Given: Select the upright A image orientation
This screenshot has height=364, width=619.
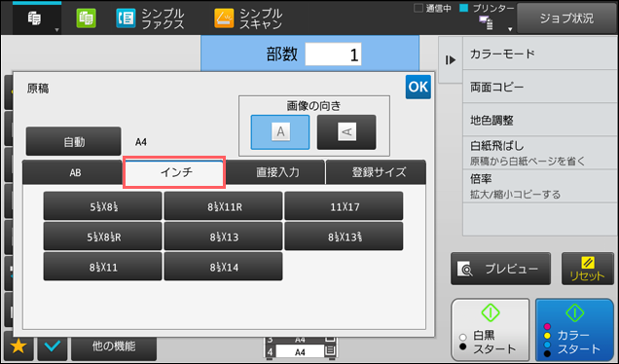Looking at the screenshot, I should click(x=280, y=132).
